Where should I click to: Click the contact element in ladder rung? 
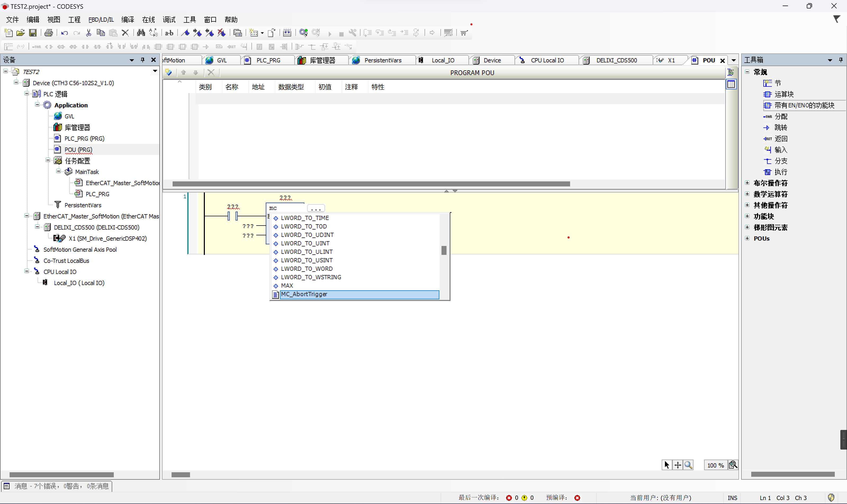coord(233,216)
